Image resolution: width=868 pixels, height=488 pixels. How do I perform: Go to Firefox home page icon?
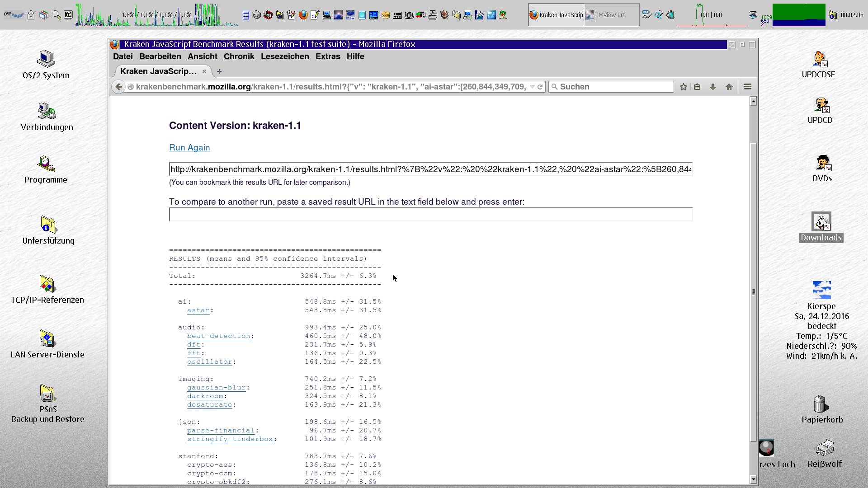coord(729,87)
